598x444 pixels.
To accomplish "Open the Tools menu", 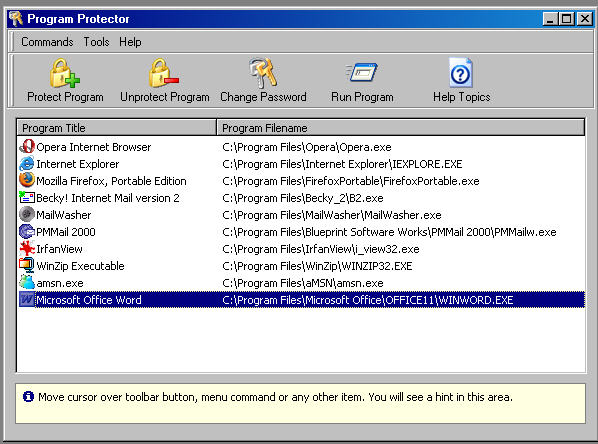I will click(x=96, y=42).
